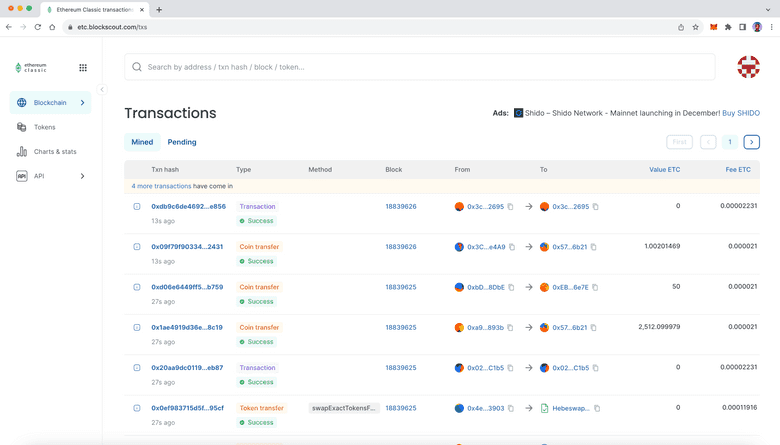780x445 pixels.
Task: Click the MetaMask fox extension icon
Action: pyautogui.click(x=713, y=27)
